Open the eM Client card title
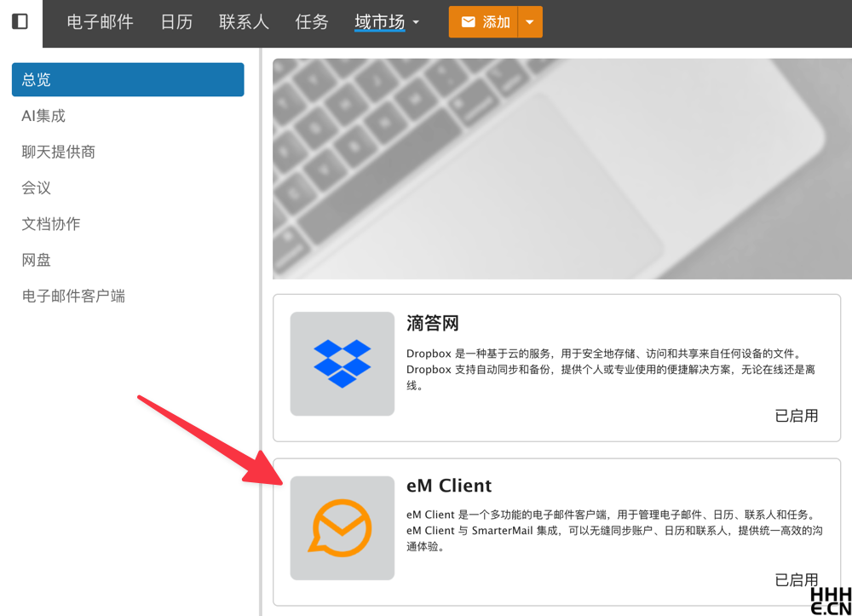852x616 pixels. [x=449, y=486]
